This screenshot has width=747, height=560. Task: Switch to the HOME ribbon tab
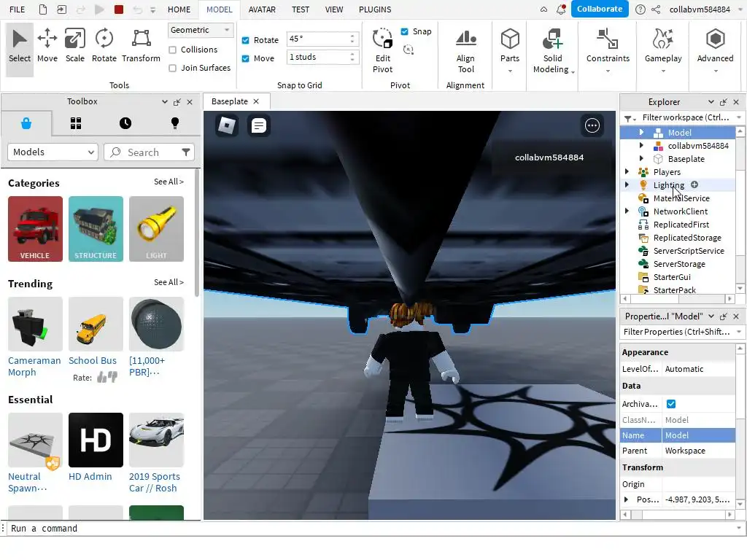(179, 9)
